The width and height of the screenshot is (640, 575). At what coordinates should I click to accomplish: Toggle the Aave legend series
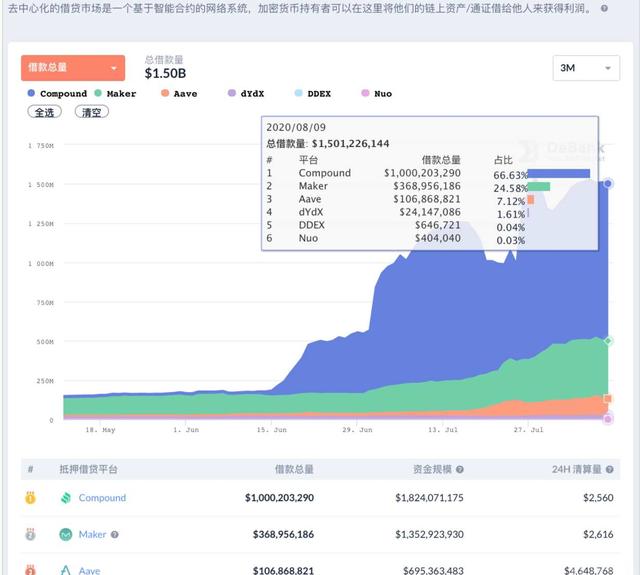[x=180, y=93]
